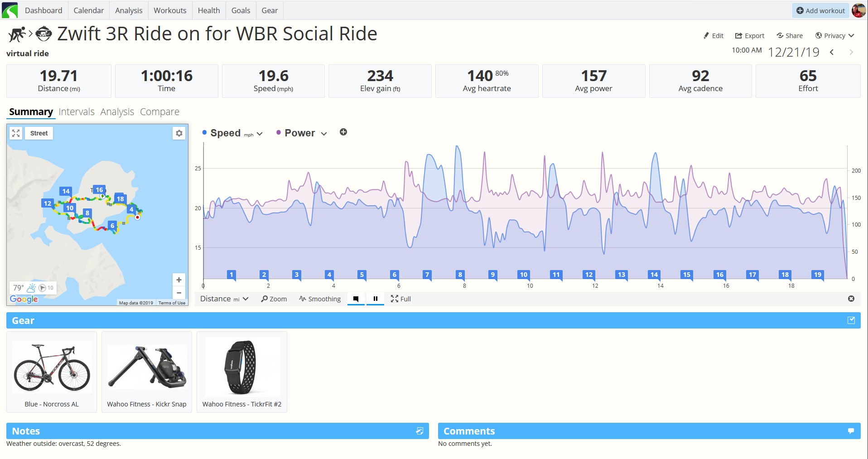The image size is (868, 459).
Task: Add a comment via the Comments icon
Action: tap(851, 431)
